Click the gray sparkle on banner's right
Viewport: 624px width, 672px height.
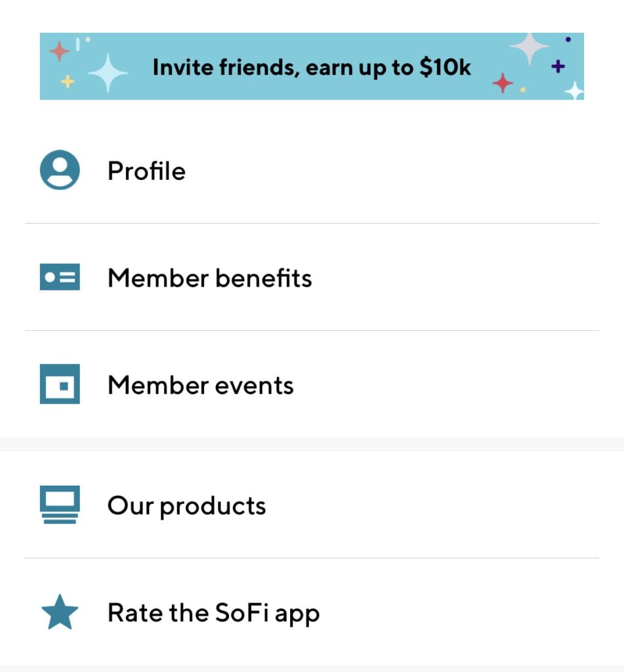pyautogui.click(x=530, y=49)
